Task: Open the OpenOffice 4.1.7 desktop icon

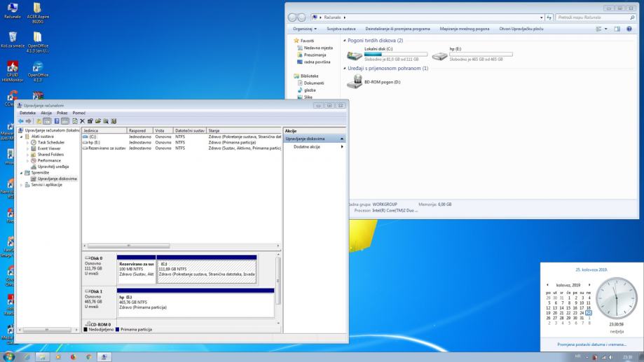Action: 38,67
